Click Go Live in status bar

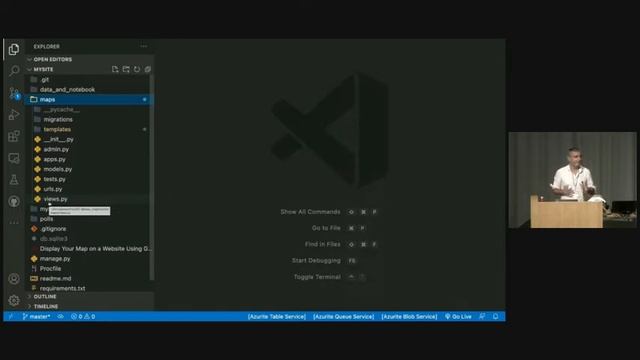(x=458, y=316)
